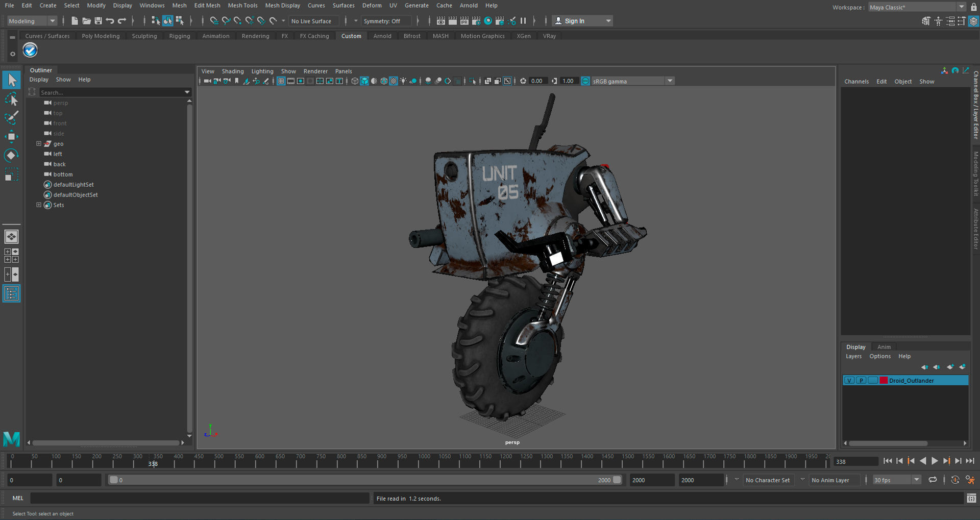
Task: Open the Sign In account dropdown
Action: point(582,21)
